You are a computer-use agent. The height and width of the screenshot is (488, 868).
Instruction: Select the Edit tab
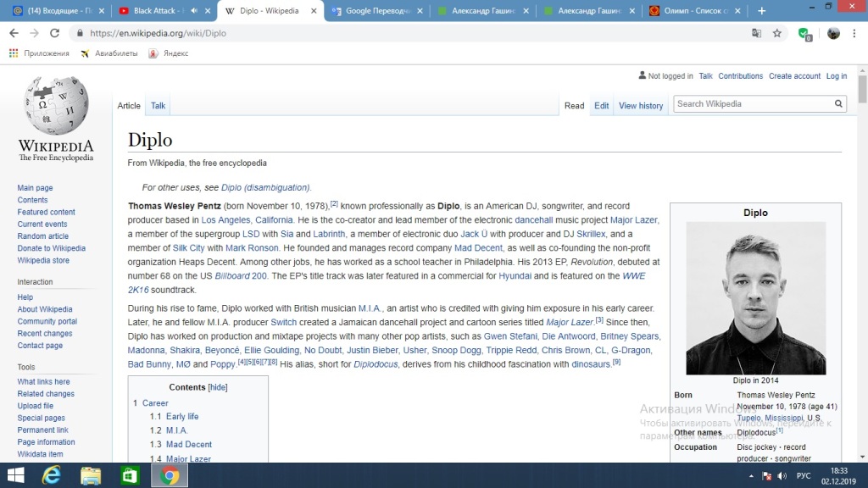601,106
